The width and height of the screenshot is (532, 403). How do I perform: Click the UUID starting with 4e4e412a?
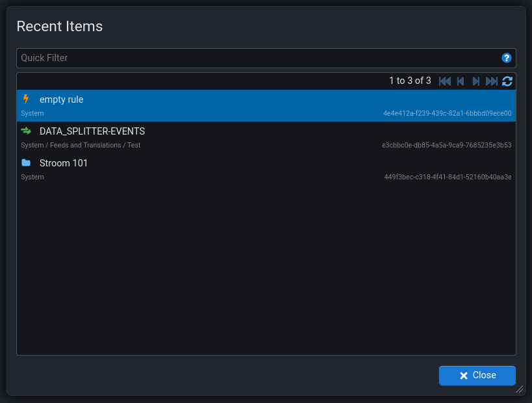tap(447, 113)
